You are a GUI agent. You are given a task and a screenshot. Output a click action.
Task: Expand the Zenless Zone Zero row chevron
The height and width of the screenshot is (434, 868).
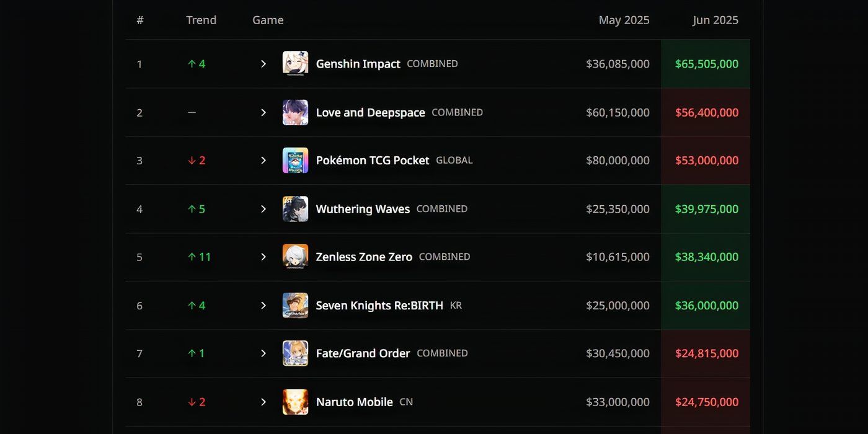coord(263,257)
